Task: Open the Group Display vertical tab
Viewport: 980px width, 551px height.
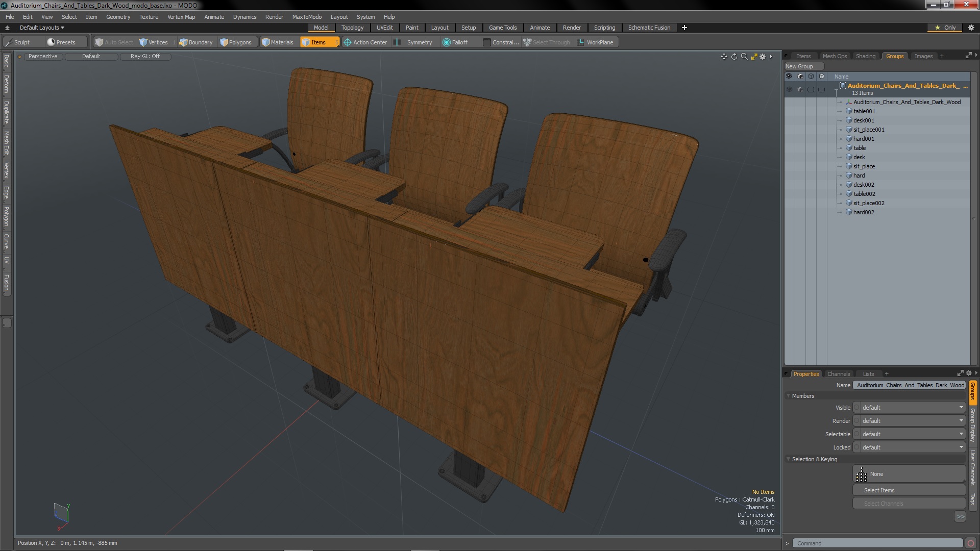Action: click(x=973, y=425)
